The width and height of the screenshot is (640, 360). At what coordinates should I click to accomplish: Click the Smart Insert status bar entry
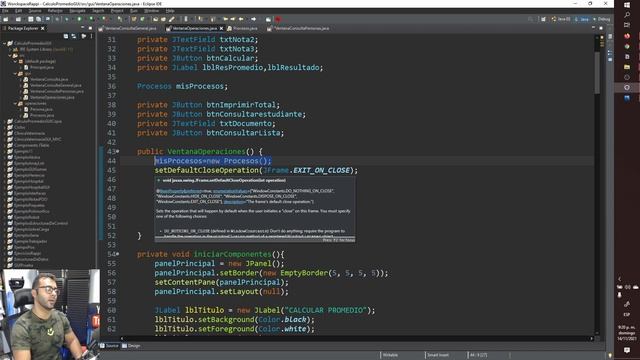click(x=438, y=355)
